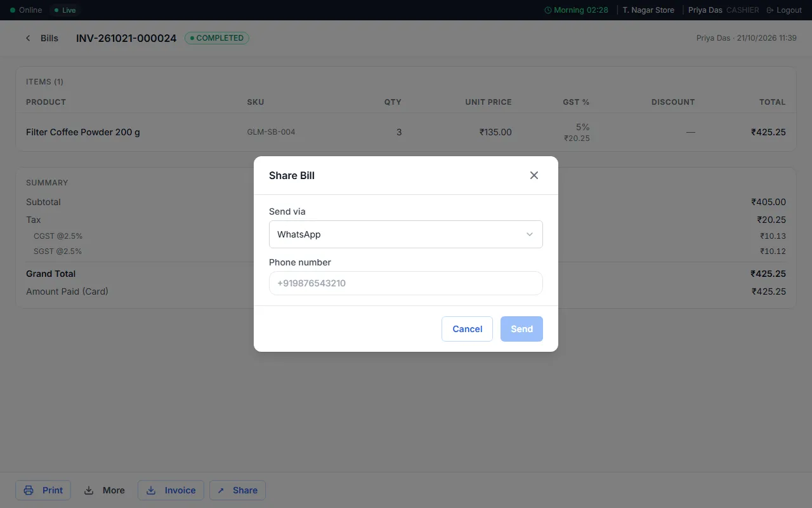Click the Share button in bottom bar
812x508 pixels.
237,490
